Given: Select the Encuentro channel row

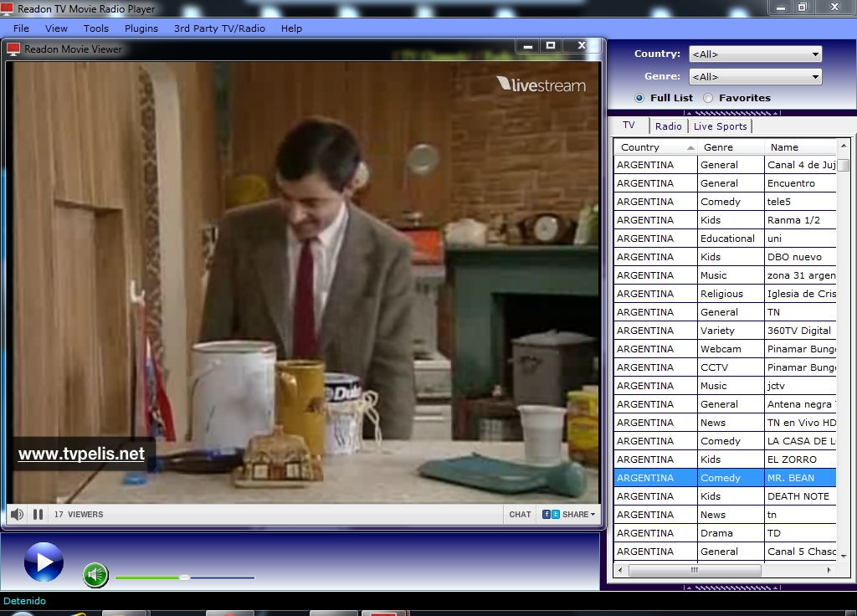Looking at the screenshot, I should 725,183.
